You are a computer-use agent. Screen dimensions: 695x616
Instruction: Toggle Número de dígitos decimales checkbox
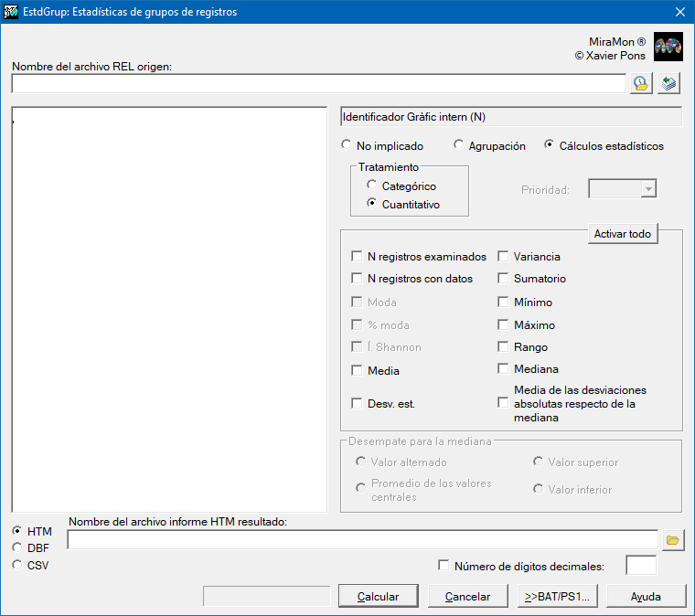(444, 566)
